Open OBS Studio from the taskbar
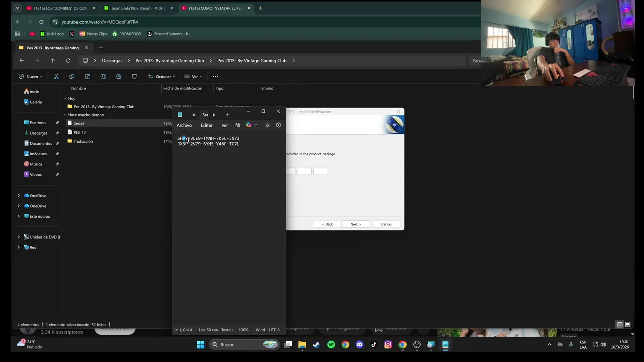Viewport: 644px width, 362px height. pos(417,344)
